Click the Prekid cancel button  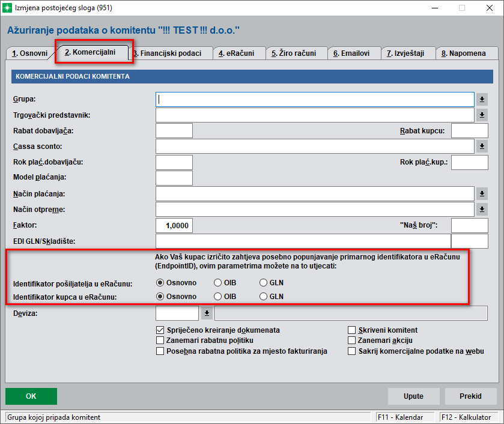point(470,396)
